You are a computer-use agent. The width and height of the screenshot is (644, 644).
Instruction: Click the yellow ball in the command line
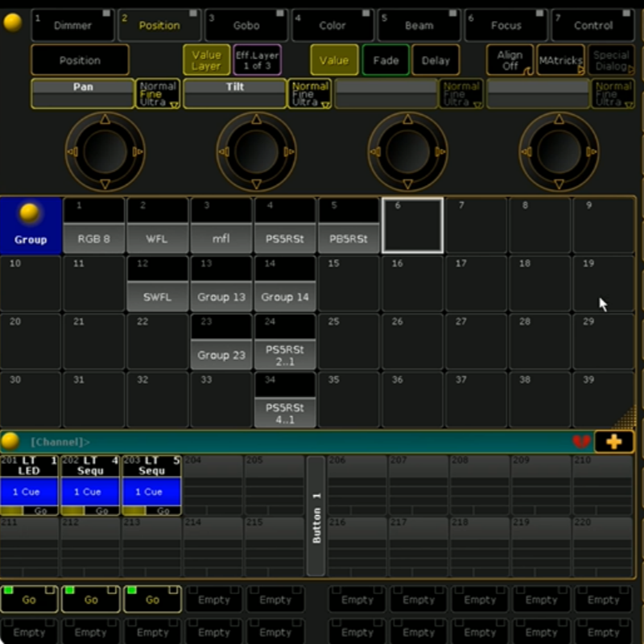10,441
